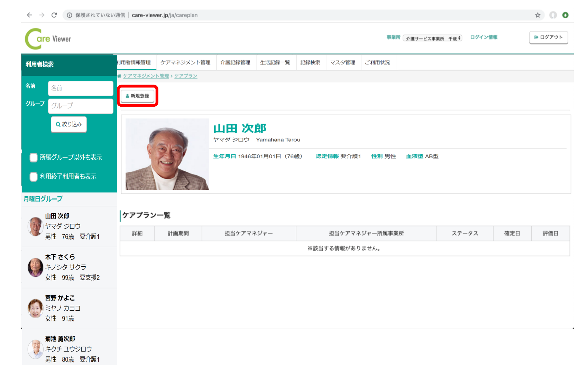Image resolution: width=588 pixels, height=365 pixels.
Task: Click the site info icon in address bar
Action: pos(70,15)
